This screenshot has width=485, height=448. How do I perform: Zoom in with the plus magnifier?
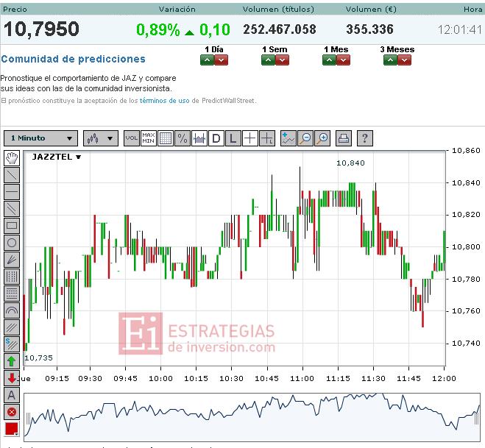pos(322,138)
